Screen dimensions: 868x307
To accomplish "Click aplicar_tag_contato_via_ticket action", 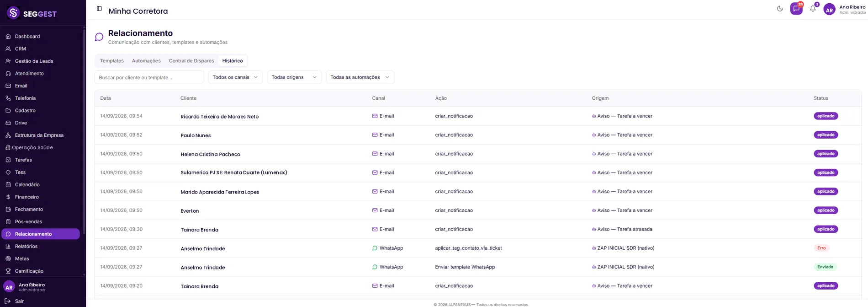I will pyautogui.click(x=468, y=248).
